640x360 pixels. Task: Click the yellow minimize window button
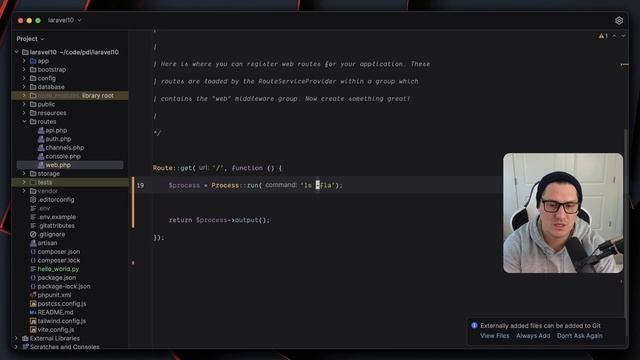point(29,20)
